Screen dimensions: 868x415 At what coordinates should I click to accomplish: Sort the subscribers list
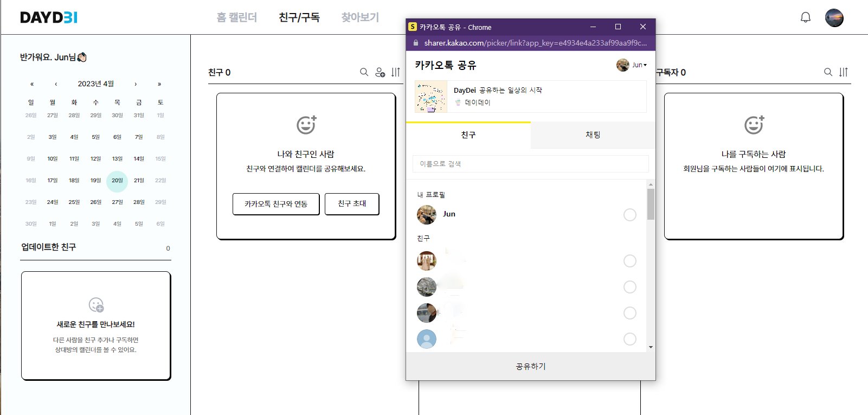coord(844,72)
